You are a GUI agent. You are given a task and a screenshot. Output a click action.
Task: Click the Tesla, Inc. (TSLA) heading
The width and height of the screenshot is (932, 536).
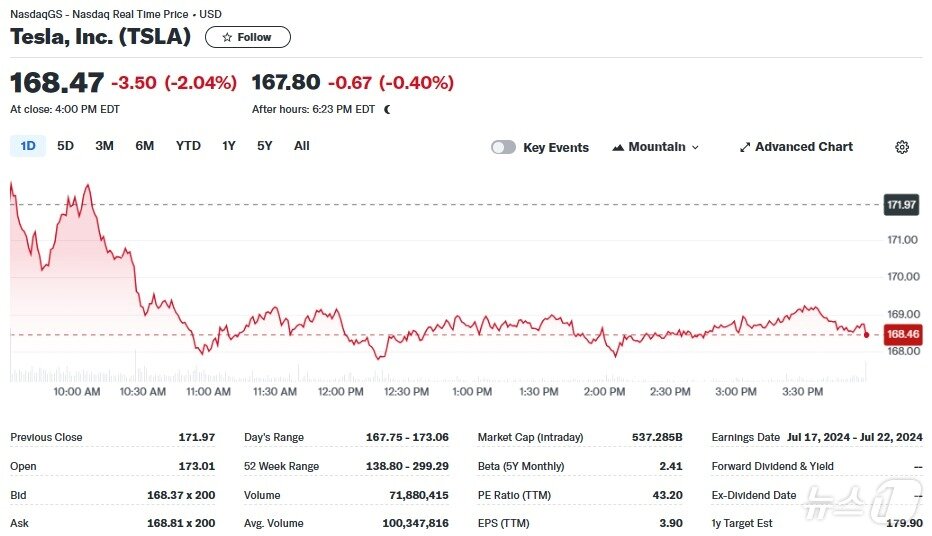tap(100, 37)
